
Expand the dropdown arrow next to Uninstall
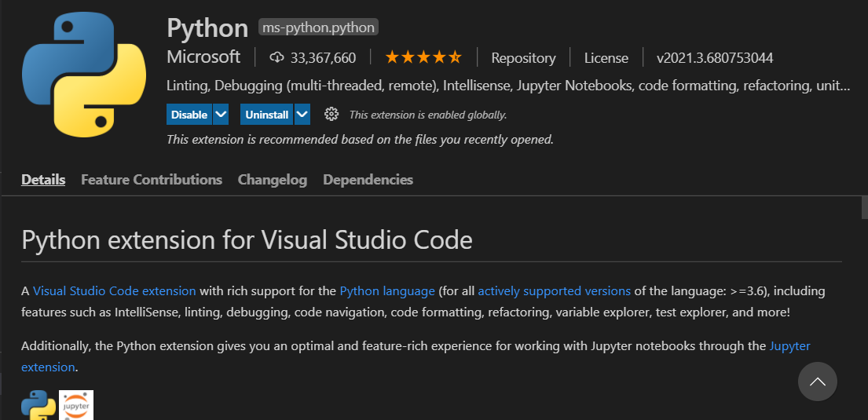[x=302, y=115]
